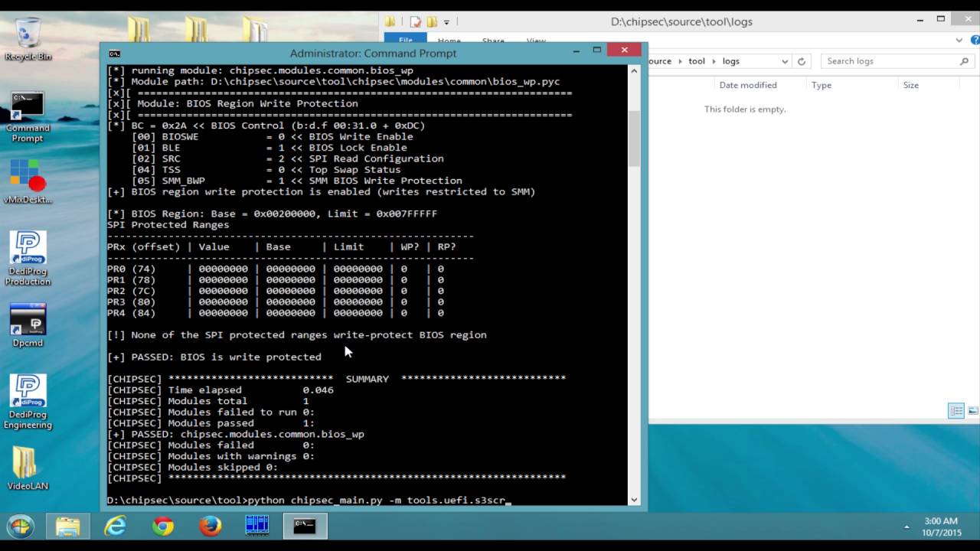
Task: Click 'Modules total 1' summary line
Action: 208,401
